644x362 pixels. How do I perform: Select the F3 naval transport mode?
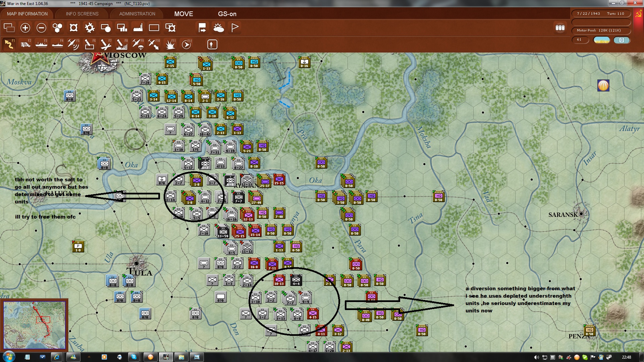pyautogui.click(x=41, y=44)
